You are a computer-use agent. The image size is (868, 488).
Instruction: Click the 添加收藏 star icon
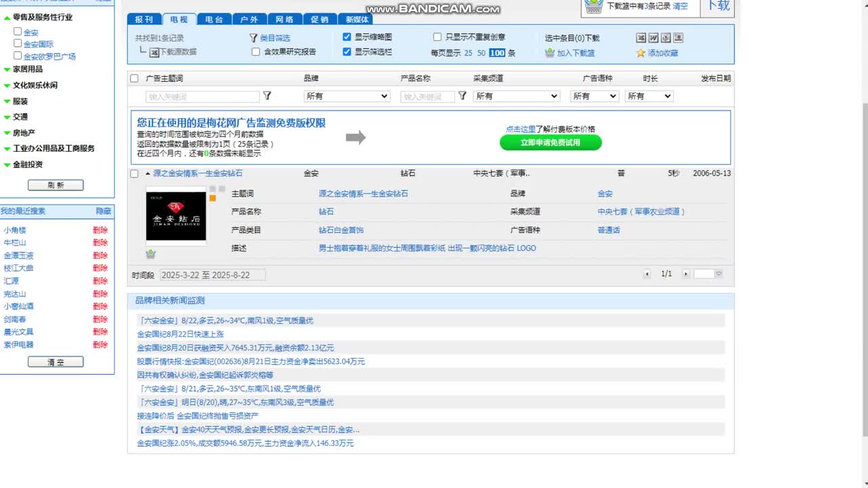pos(640,53)
